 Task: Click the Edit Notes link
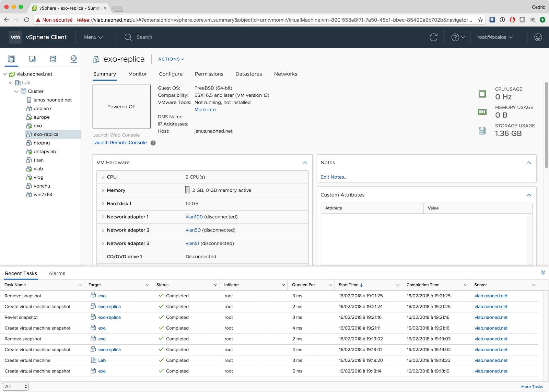(334, 177)
